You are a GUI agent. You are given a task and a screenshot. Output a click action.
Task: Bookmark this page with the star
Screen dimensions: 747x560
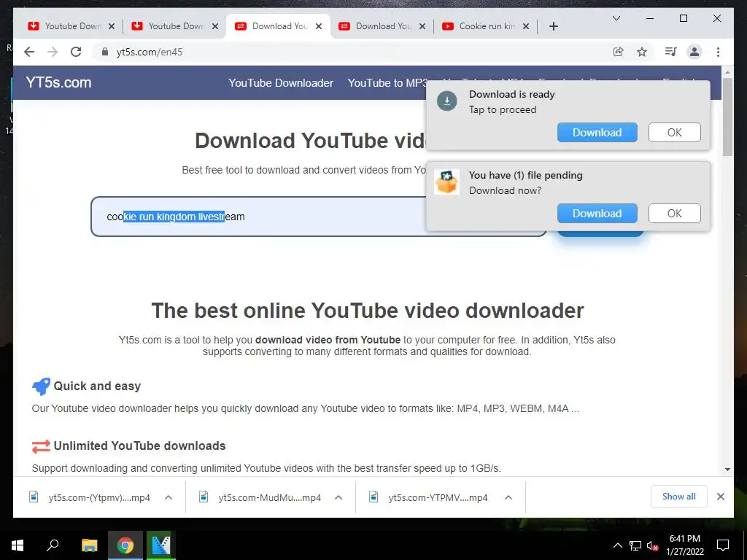[642, 52]
